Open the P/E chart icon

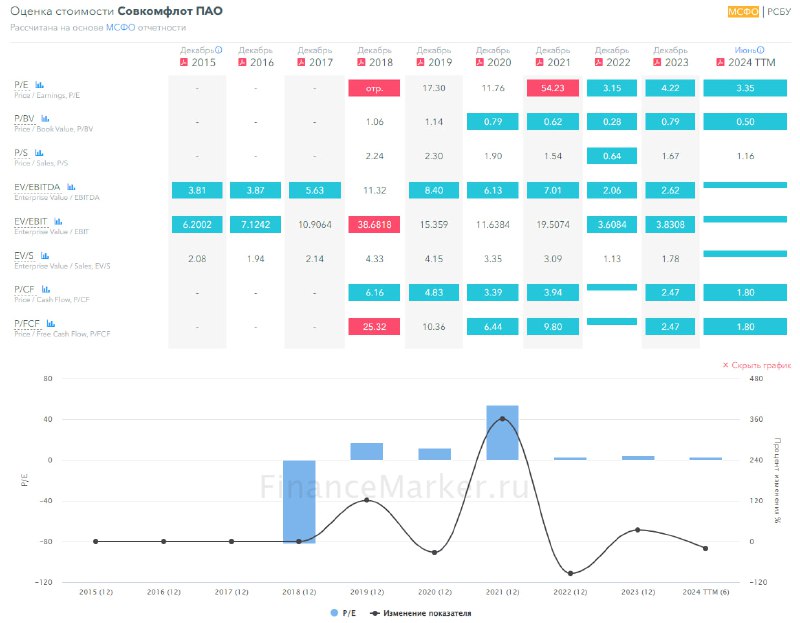[39, 85]
